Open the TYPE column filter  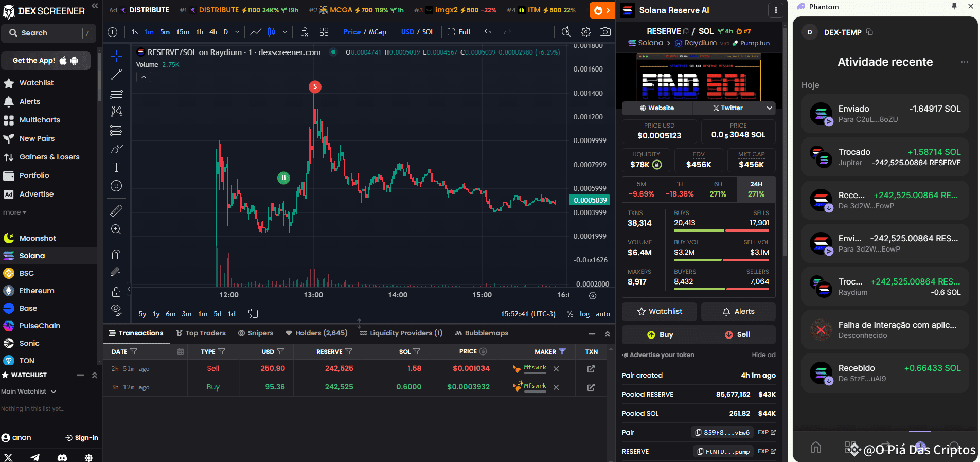pos(222,351)
